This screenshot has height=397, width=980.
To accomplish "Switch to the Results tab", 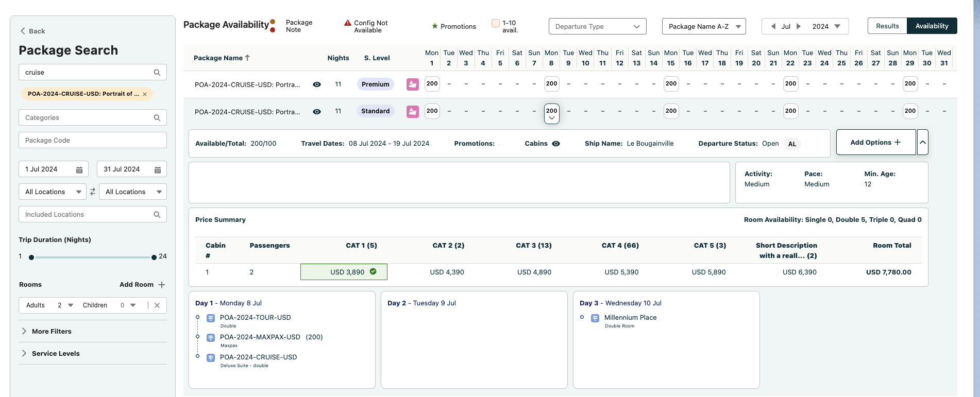I will click(x=887, y=26).
